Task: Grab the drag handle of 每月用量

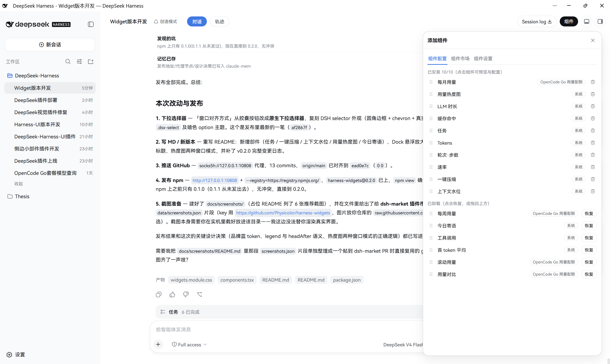Action: [431, 82]
